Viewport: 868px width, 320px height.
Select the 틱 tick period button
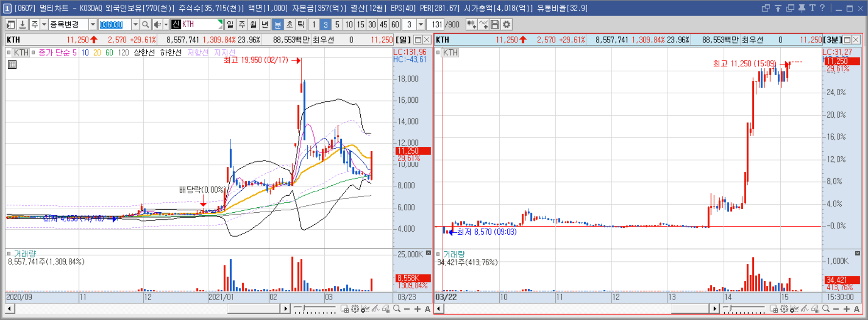[x=301, y=24]
